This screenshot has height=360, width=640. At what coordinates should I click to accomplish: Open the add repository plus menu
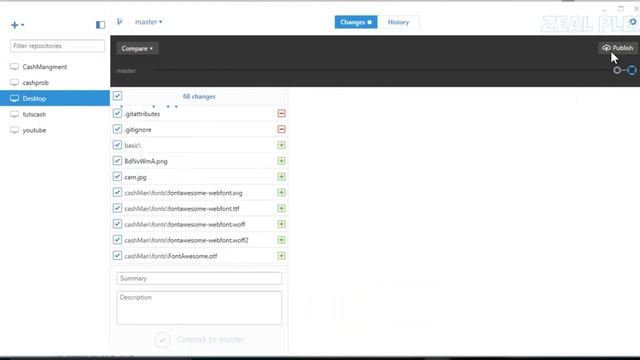[x=17, y=25]
